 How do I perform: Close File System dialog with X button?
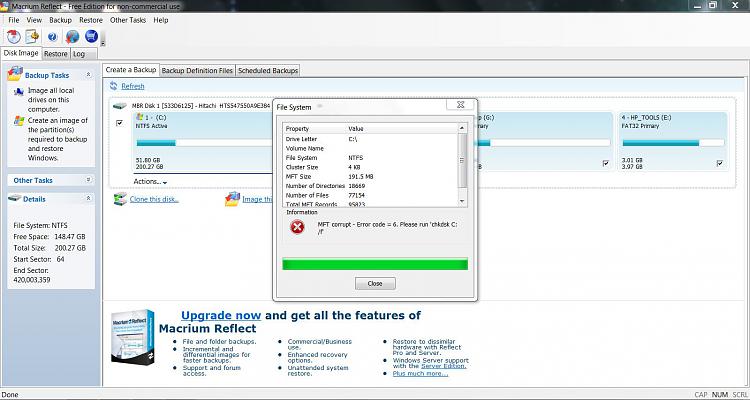click(460, 105)
